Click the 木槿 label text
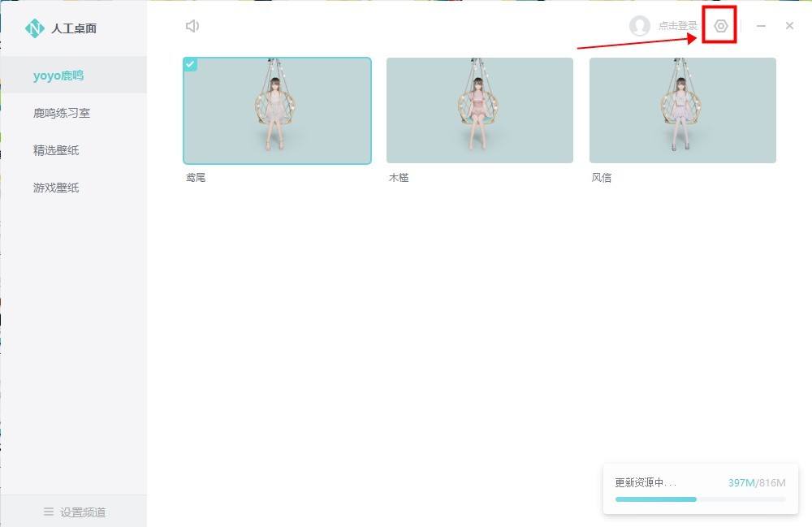The height and width of the screenshot is (527, 812). [399, 178]
